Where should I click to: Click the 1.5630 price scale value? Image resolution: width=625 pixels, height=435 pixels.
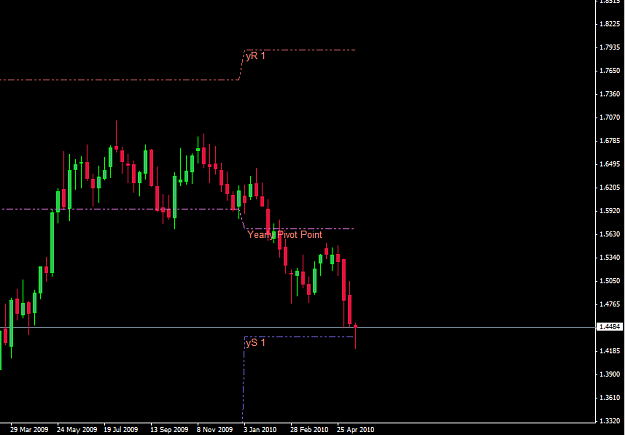coord(610,234)
